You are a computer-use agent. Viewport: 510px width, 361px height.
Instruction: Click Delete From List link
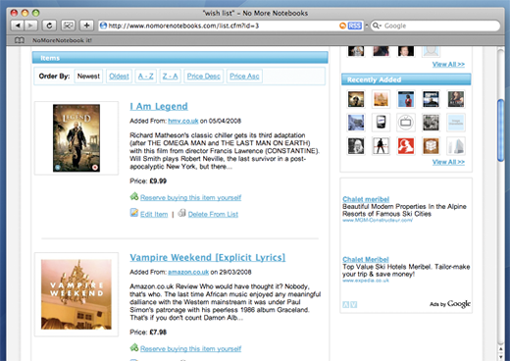(213, 214)
